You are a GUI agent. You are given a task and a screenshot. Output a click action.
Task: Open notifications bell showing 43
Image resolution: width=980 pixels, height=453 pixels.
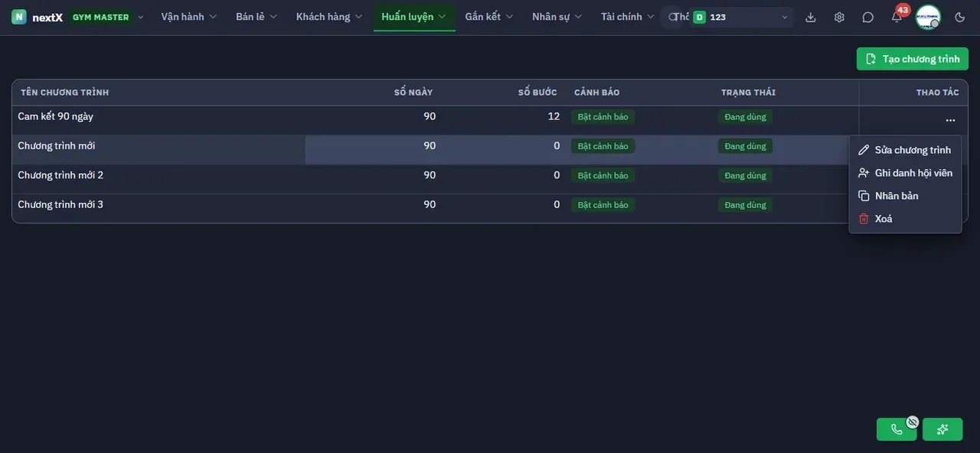point(897,16)
